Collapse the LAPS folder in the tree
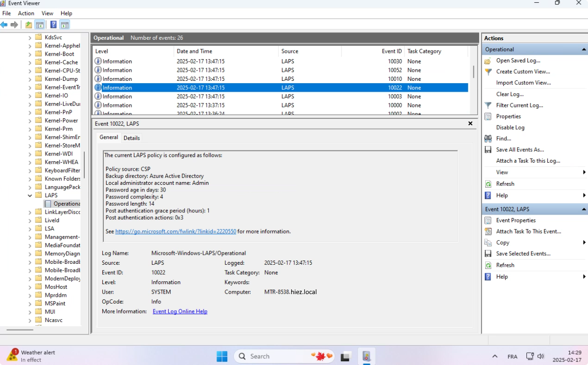 tap(30, 195)
